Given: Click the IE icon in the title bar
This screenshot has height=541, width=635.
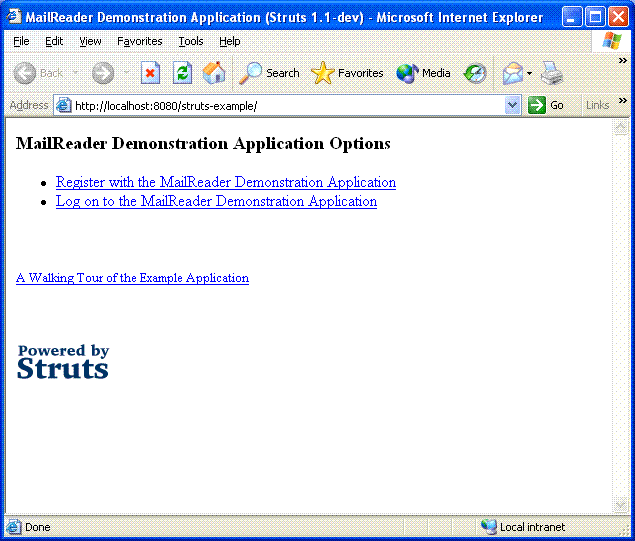Looking at the screenshot, I should pyautogui.click(x=14, y=17).
